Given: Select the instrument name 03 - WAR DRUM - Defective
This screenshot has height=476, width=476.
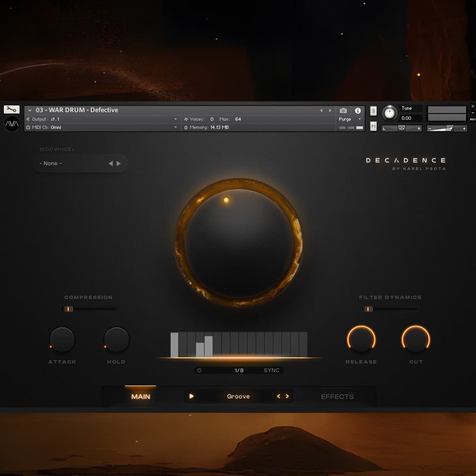Looking at the screenshot, I should [77, 110].
